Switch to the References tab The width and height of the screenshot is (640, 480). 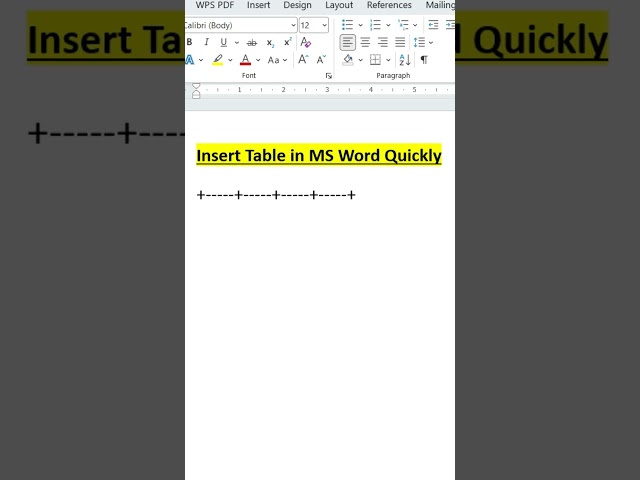[389, 5]
